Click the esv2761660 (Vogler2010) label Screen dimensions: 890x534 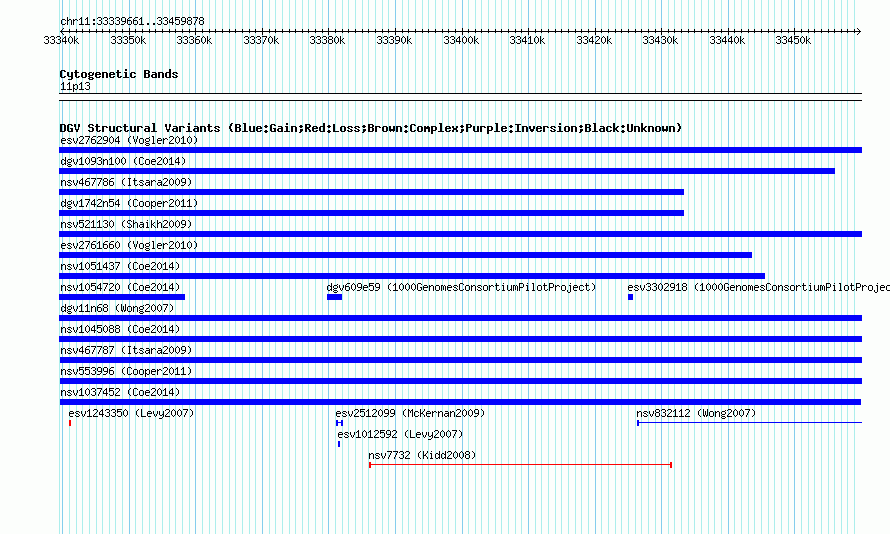point(129,245)
